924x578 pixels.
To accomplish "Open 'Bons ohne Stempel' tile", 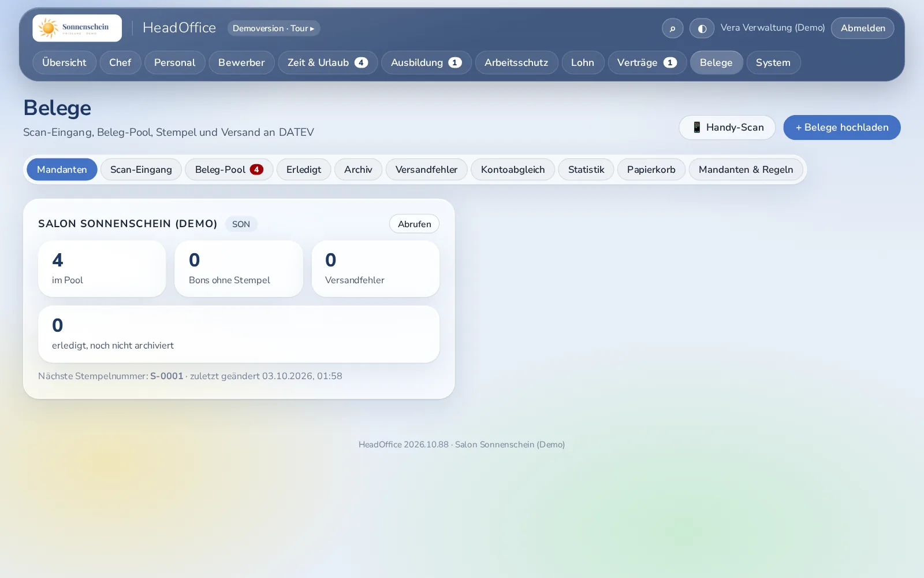I will click(x=239, y=269).
